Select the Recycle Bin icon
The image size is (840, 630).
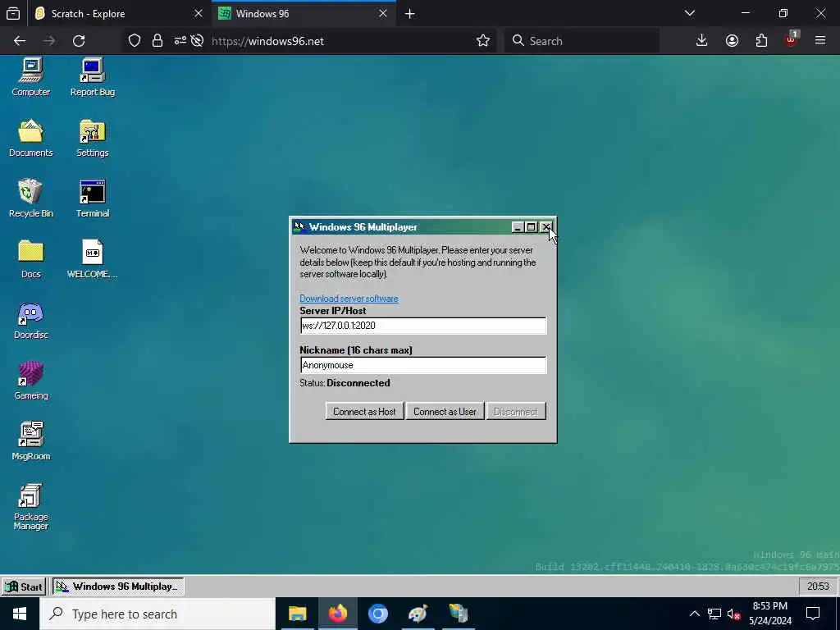click(30, 199)
